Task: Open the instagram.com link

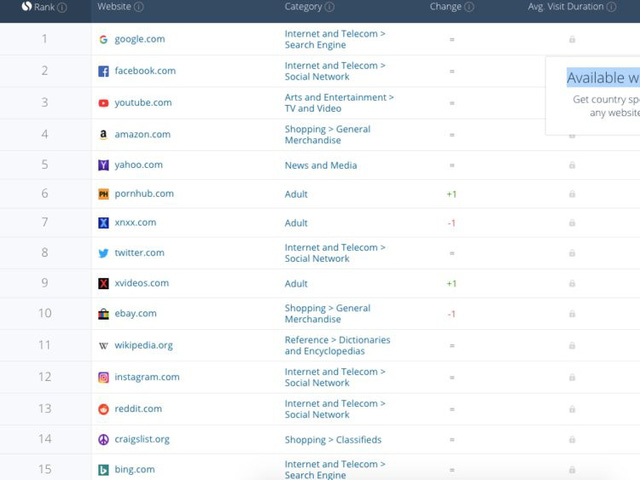Action: pyautogui.click(x=147, y=378)
